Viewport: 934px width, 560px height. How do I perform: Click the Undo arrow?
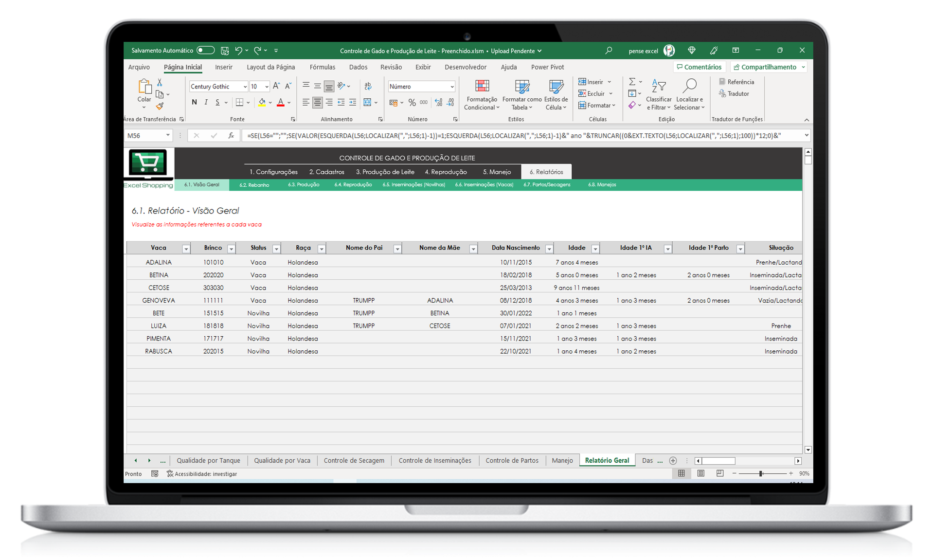click(238, 51)
